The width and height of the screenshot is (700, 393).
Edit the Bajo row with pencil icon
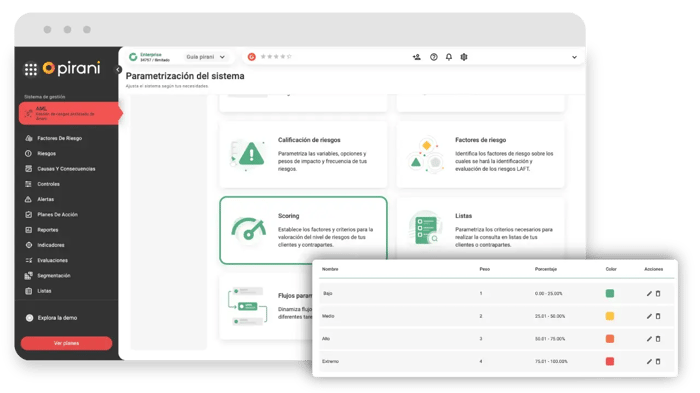tap(649, 293)
